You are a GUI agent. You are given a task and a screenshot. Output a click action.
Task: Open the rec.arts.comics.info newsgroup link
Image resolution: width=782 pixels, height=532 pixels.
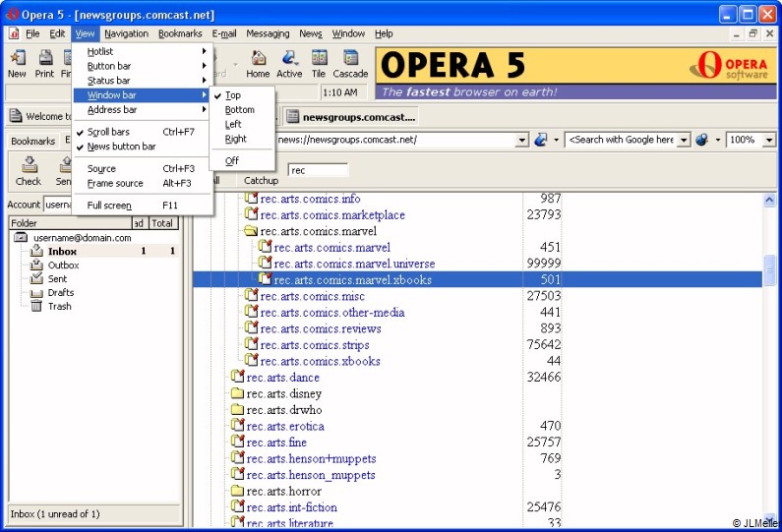coord(310,199)
